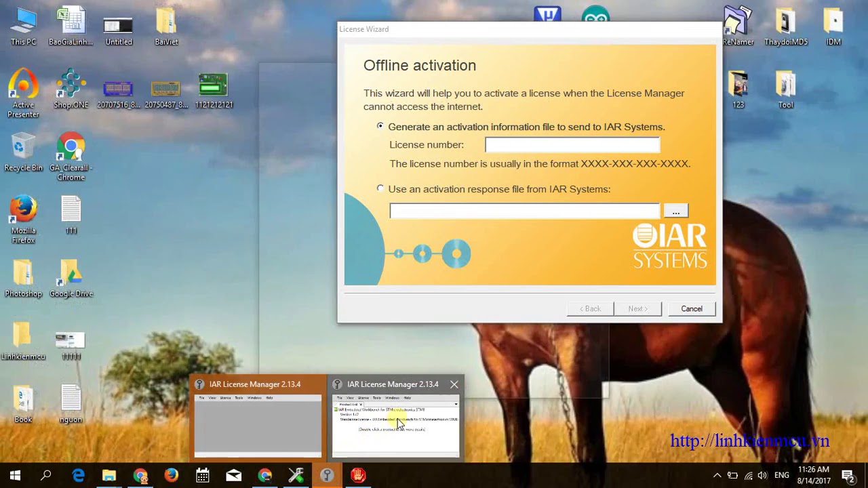Screen dimensions: 868x488
Task: Select 'Use an activation response file' radio option
Action: pos(380,188)
